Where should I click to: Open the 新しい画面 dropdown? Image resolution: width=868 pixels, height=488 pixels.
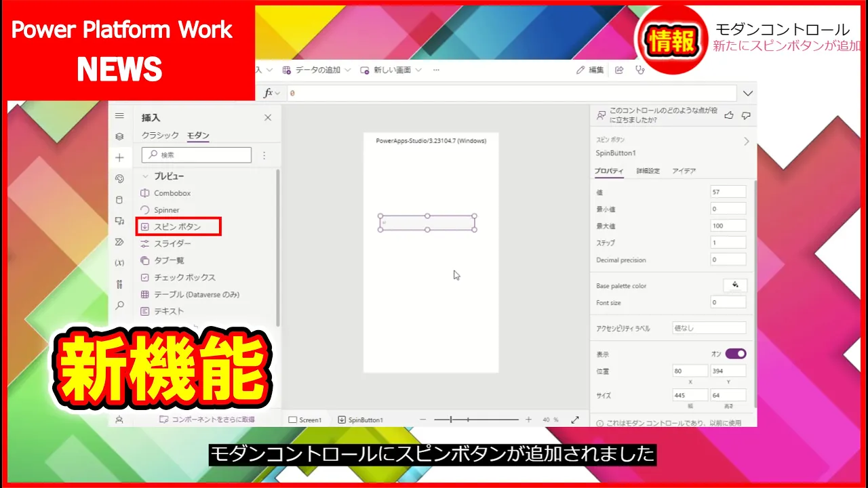point(391,70)
